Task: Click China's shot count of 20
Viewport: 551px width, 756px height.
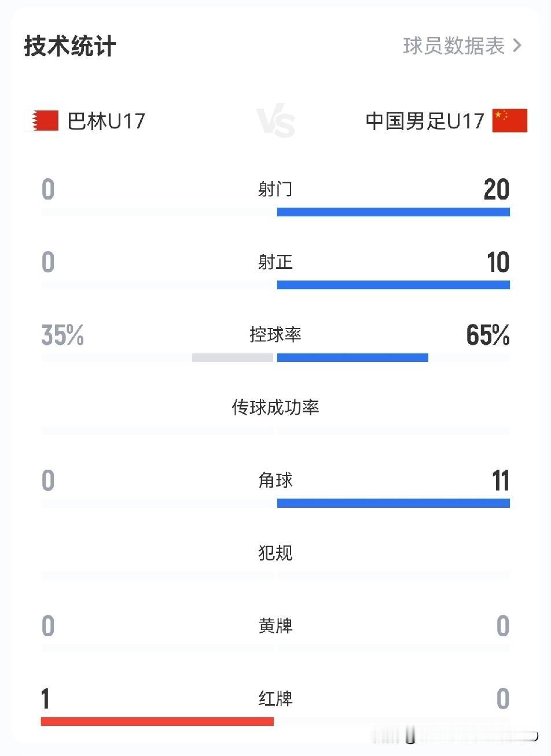Action: (x=497, y=189)
